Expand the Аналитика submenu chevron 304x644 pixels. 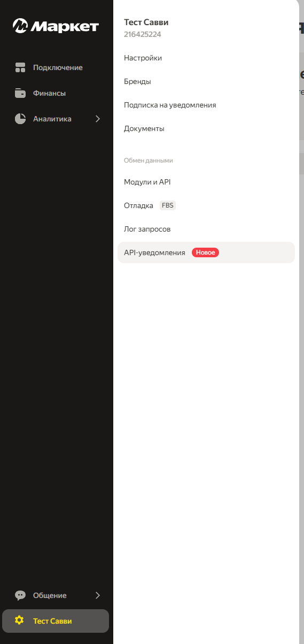click(x=98, y=119)
